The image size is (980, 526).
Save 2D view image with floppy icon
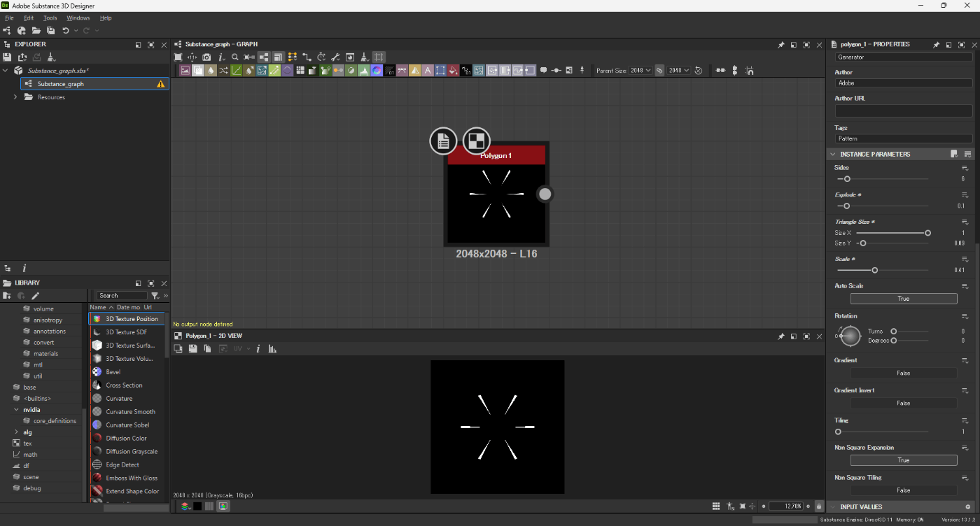pos(192,348)
